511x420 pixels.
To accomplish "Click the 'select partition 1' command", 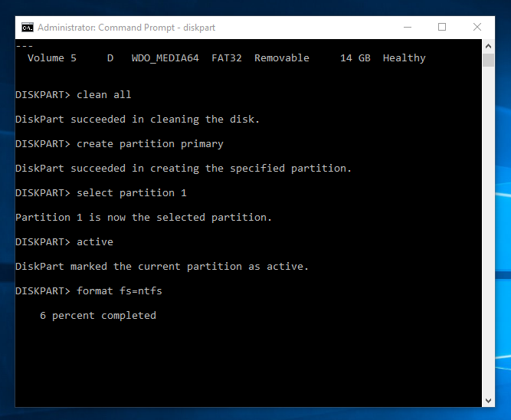I will tap(132, 193).
